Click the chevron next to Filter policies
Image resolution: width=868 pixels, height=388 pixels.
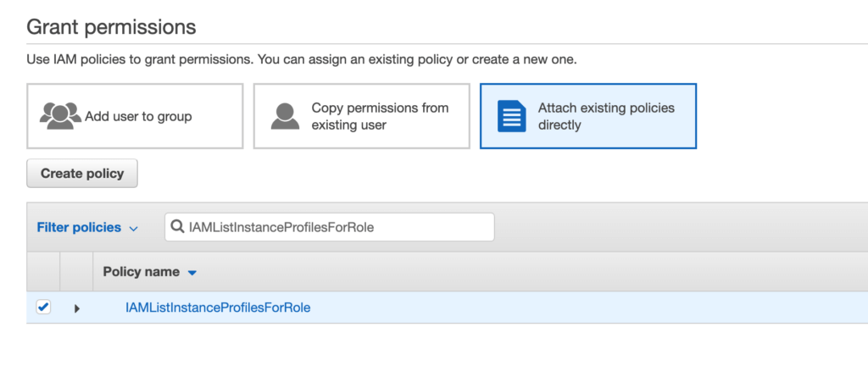(x=133, y=228)
